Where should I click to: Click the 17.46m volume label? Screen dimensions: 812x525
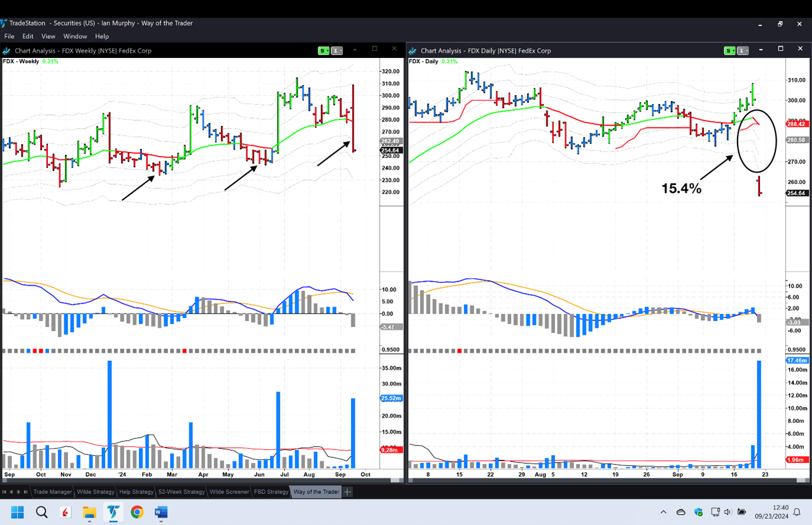[797, 360]
